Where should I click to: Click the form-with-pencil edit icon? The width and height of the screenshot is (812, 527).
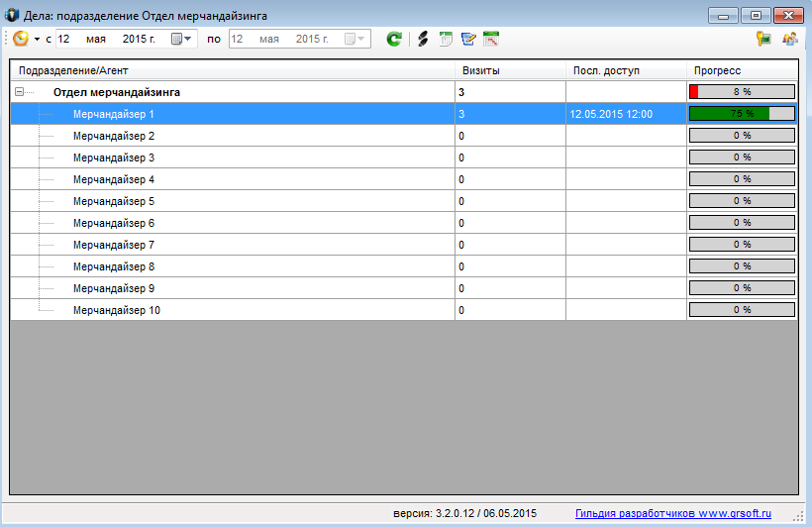468,40
